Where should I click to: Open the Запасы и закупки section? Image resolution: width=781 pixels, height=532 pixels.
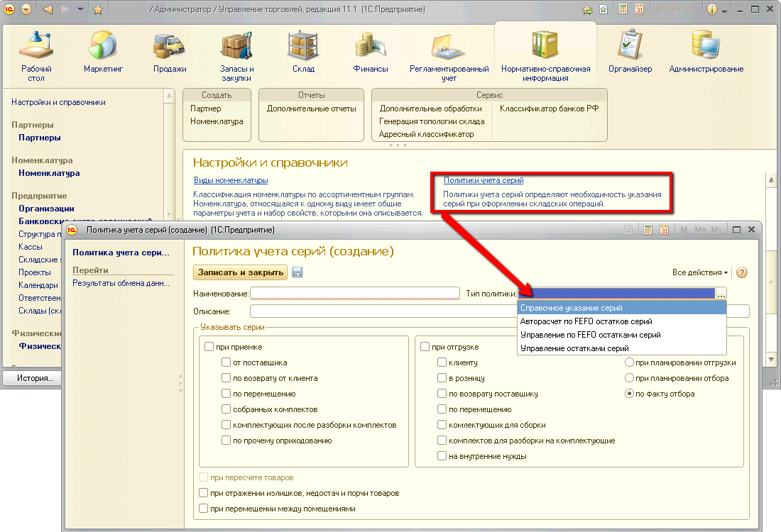[236, 56]
